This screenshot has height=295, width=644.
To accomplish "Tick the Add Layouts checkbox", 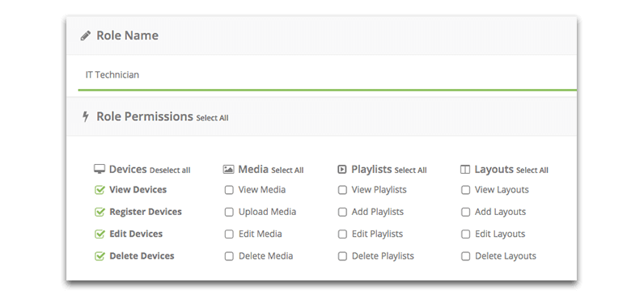I will (465, 212).
